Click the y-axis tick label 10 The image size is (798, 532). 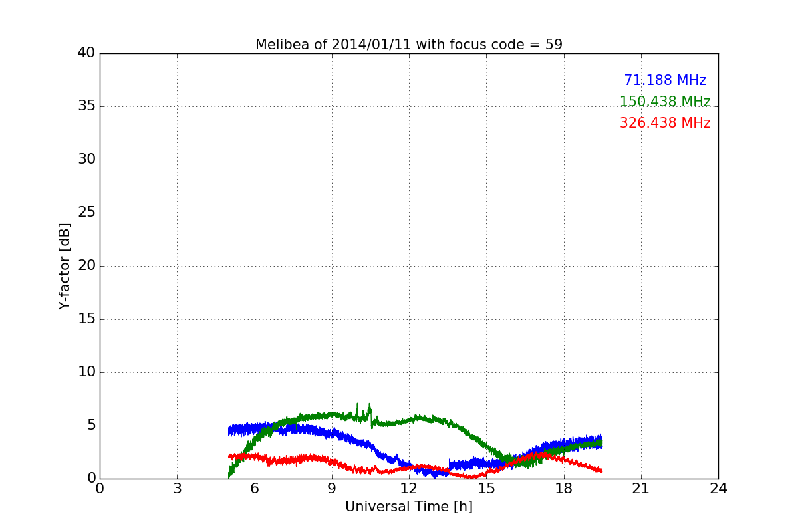pos(86,372)
